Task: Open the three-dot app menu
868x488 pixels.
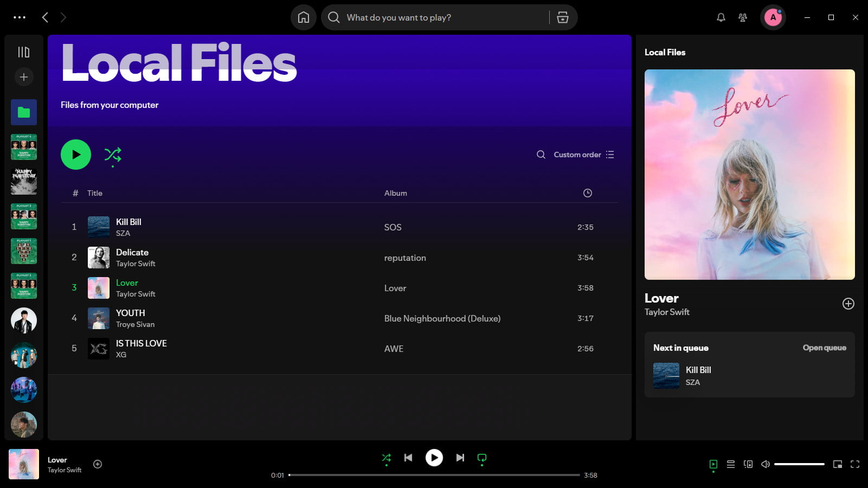Action: click(20, 17)
